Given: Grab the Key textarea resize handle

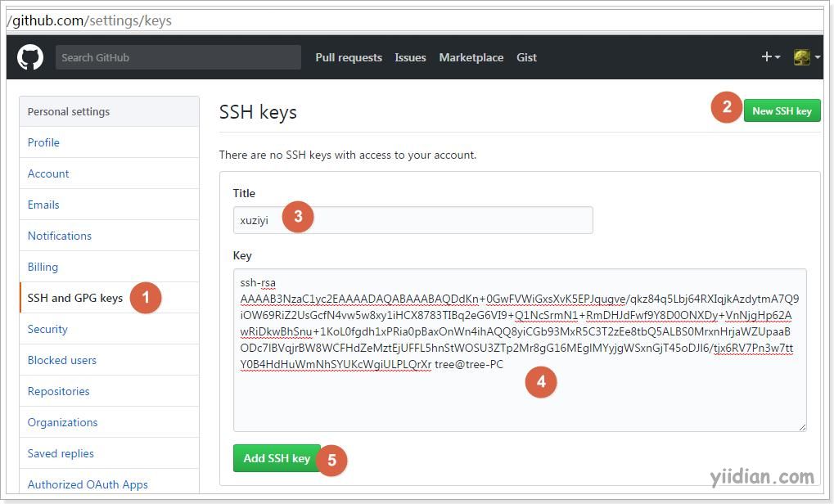Looking at the screenshot, I should coord(802,427).
